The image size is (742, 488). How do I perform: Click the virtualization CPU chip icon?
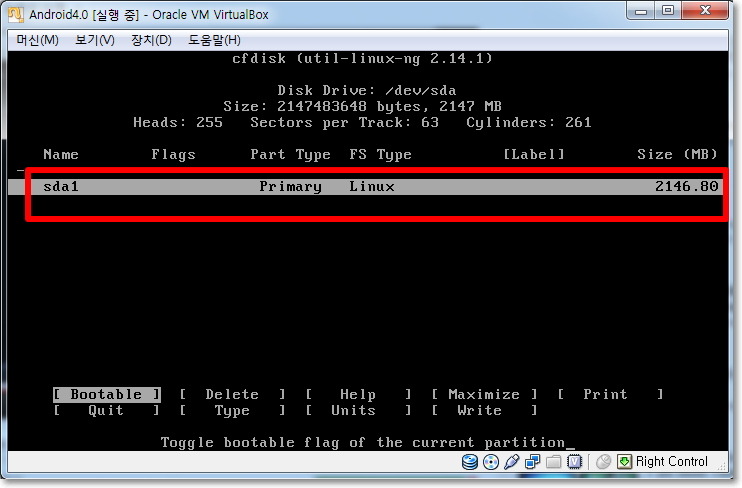(x=575, y=462)
